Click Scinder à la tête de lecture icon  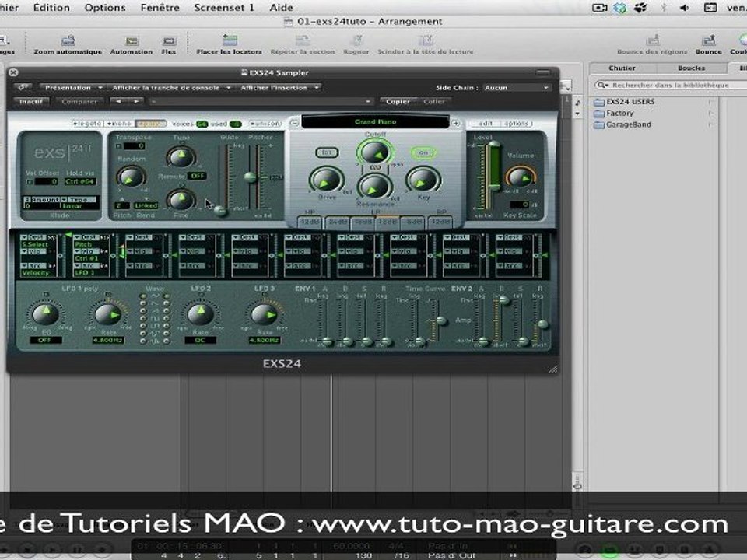(x=426, y=40)
